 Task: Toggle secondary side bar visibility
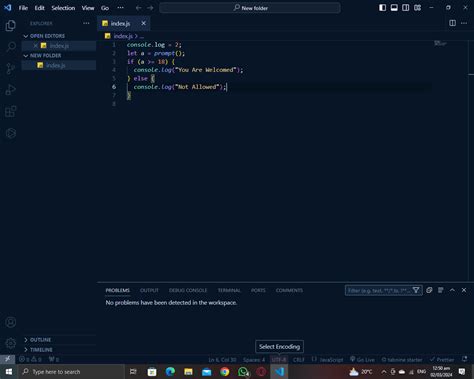[406, 8]
